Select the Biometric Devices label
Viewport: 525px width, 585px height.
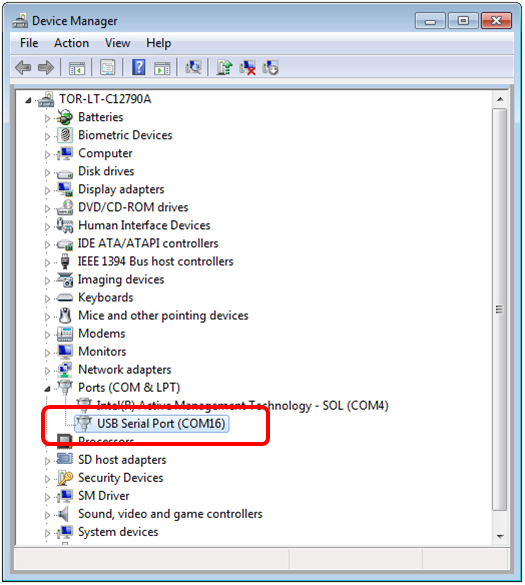(x=125, y=135)
